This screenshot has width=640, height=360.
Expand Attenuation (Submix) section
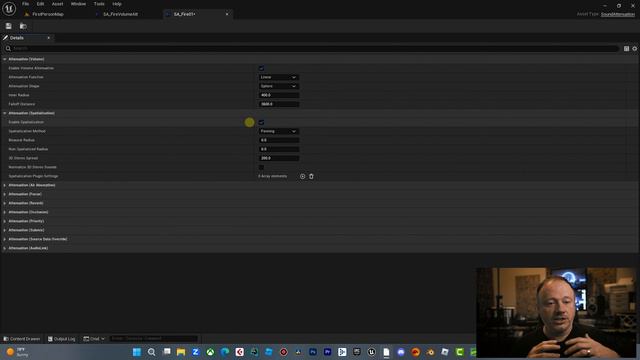point(5,230)
